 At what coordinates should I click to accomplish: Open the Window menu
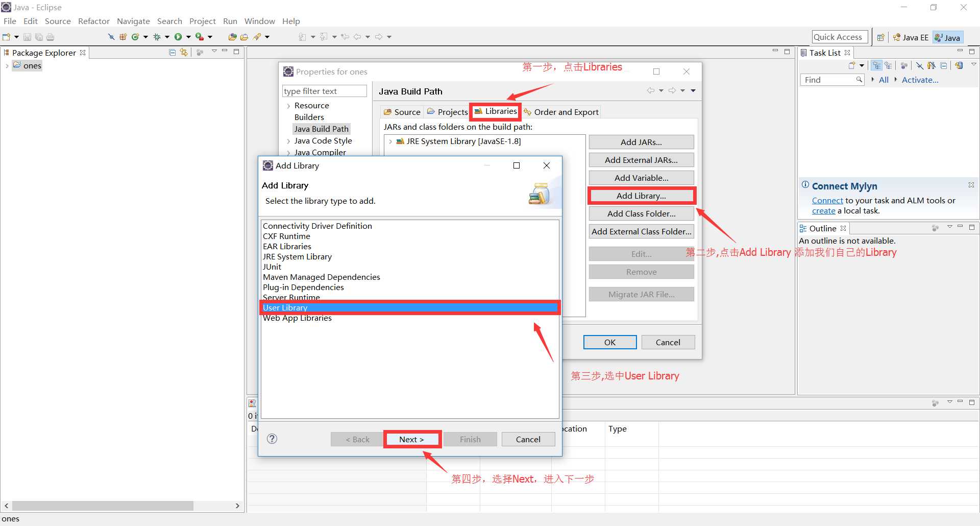(x=259, y=21)
